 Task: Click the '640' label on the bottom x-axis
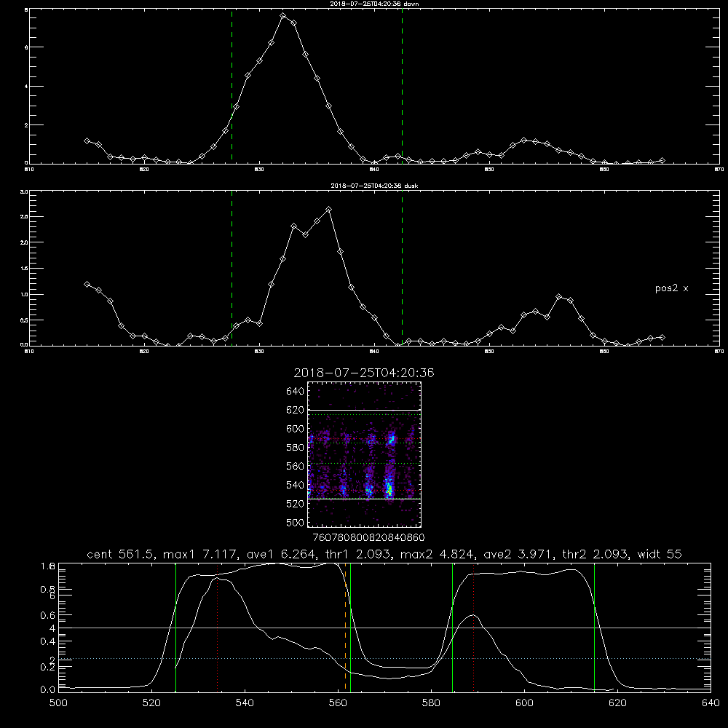click(x=711, y=703)
